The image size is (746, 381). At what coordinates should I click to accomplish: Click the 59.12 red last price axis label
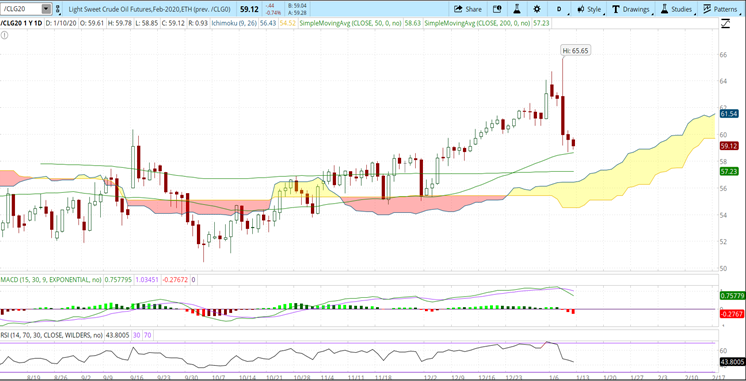click(729, 146)
